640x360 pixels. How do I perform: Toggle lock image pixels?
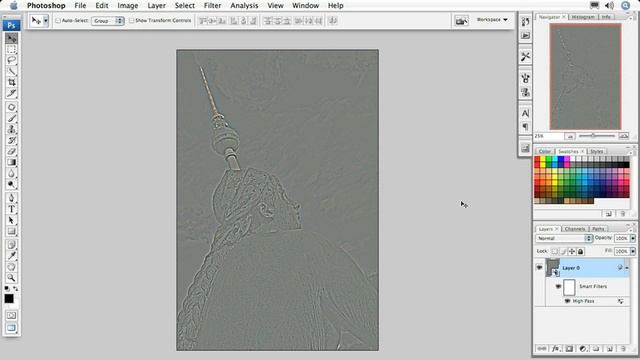point(563,251)
